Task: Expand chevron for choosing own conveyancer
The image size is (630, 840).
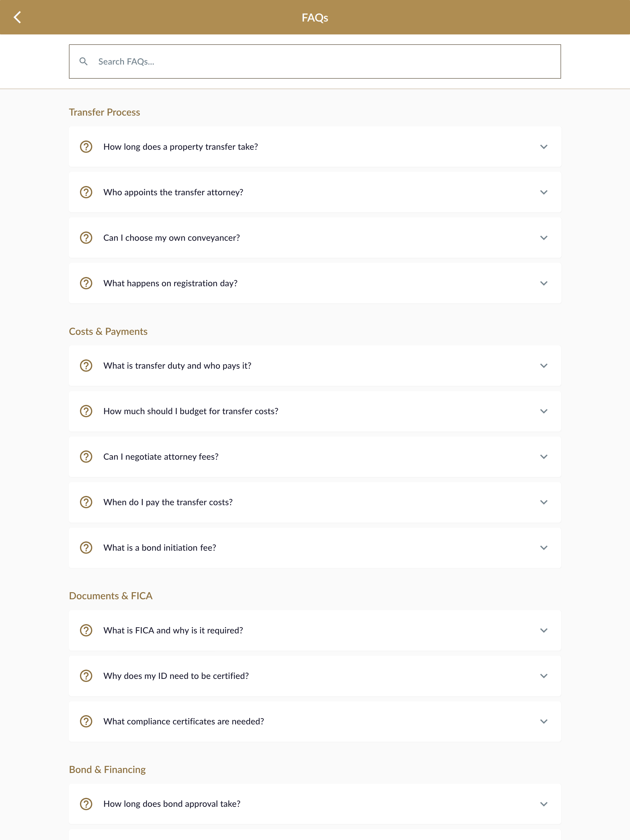Action: click(x=544, y=238)
